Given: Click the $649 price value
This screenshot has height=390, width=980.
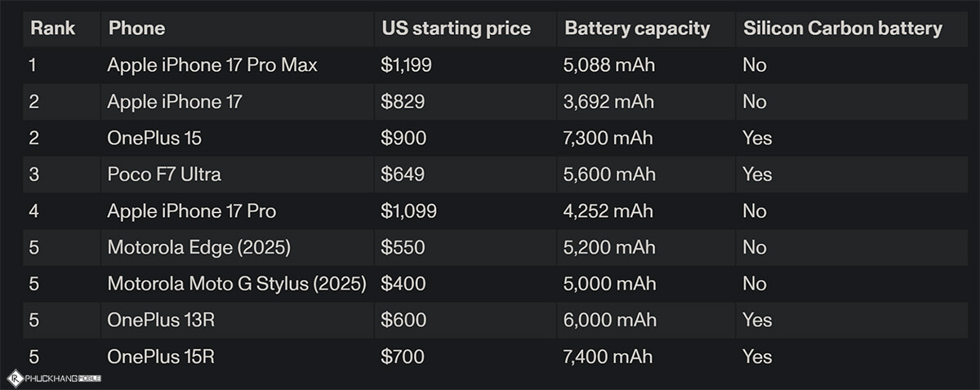Looking at the screenshot, I should pos(402,175).
